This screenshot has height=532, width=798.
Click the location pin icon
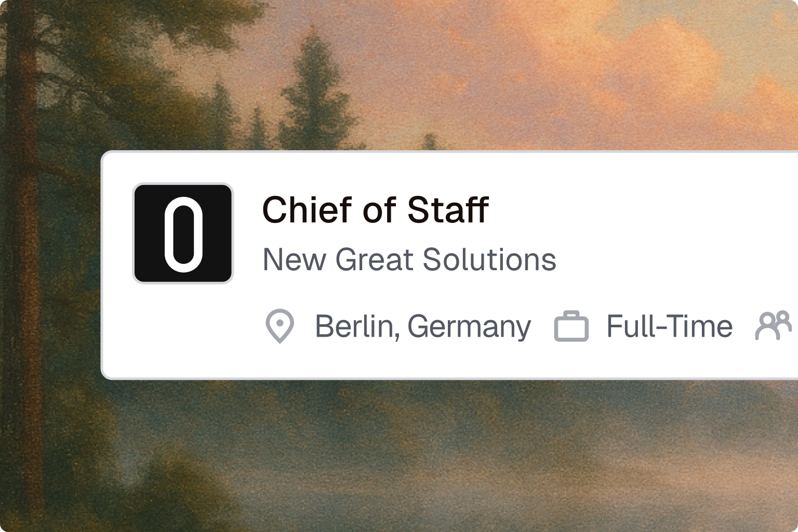280,326
